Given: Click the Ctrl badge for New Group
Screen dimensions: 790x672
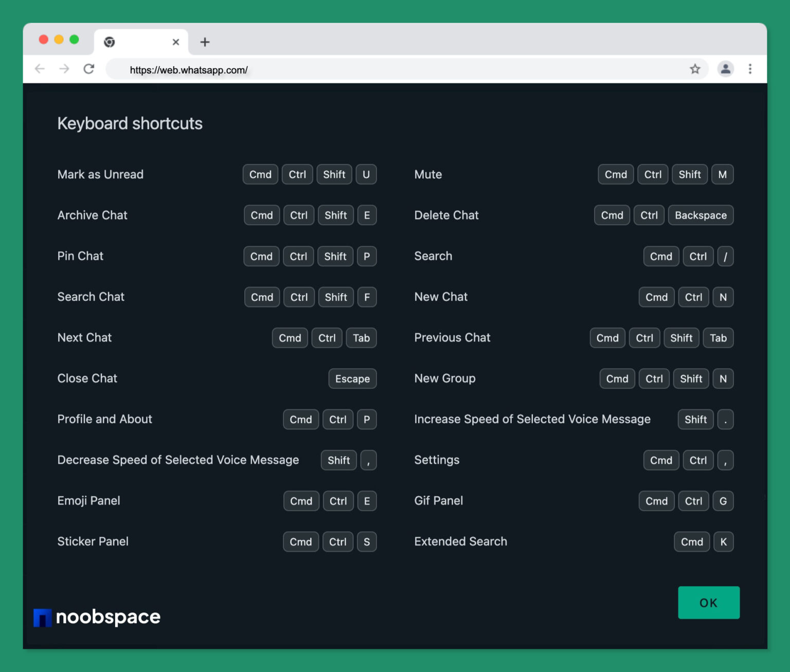Looking at the screenshot, I should (654, 378).
